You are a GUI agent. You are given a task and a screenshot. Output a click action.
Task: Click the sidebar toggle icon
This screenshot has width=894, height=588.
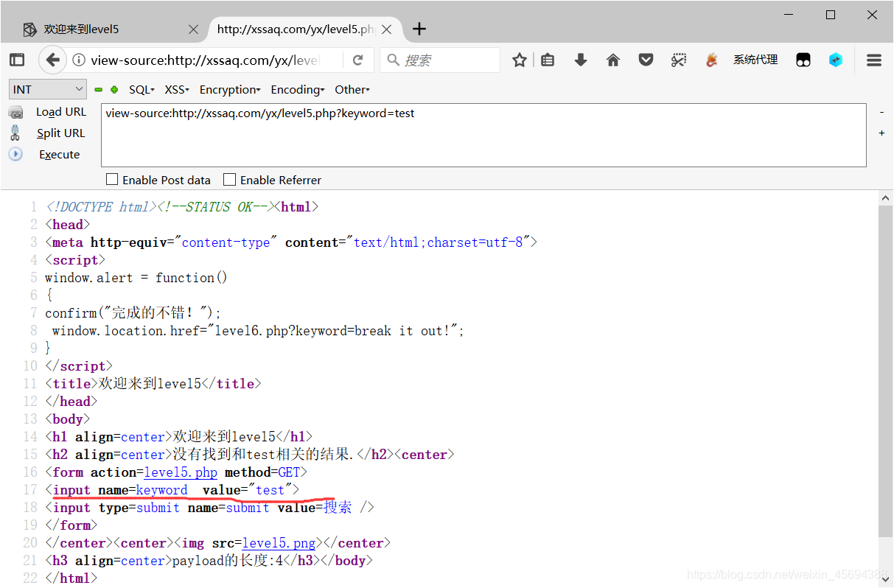point(17,60)
